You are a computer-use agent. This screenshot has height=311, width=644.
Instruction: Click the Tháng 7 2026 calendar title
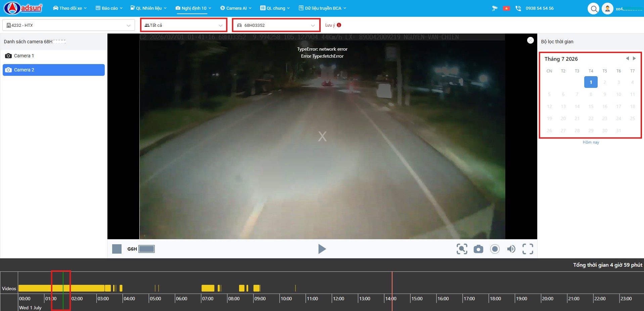[x=561, y=59]
